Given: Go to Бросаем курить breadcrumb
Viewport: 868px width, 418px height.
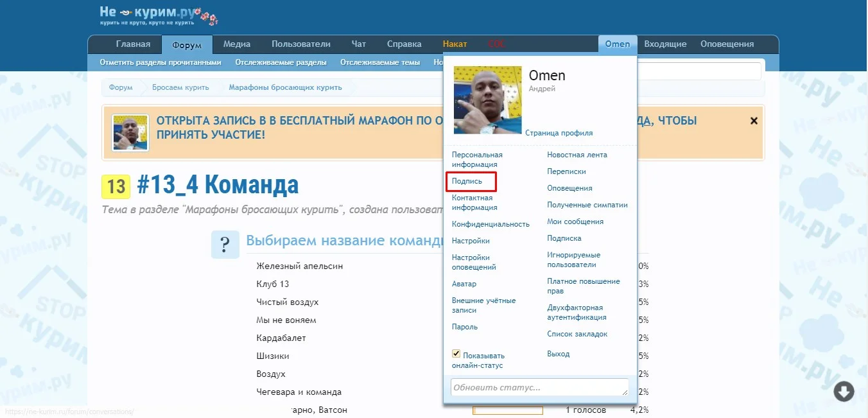Looking at the screenshot, I should tap(180, 87).
